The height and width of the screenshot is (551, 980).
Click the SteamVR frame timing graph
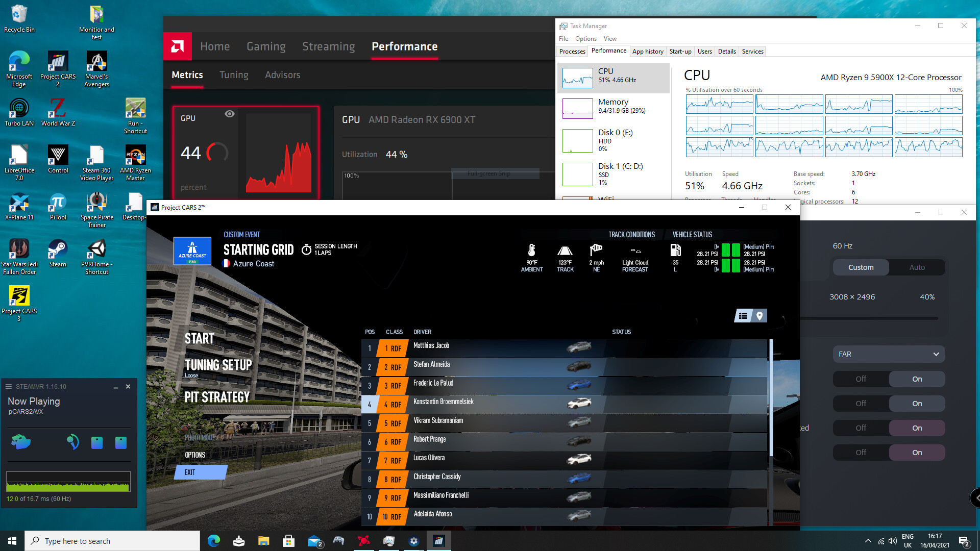[68, 482]
